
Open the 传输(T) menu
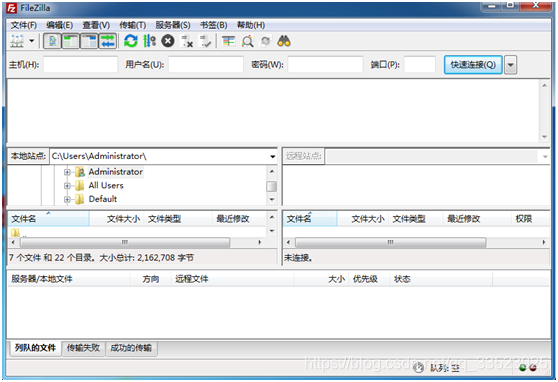click(x=133, y=25)
